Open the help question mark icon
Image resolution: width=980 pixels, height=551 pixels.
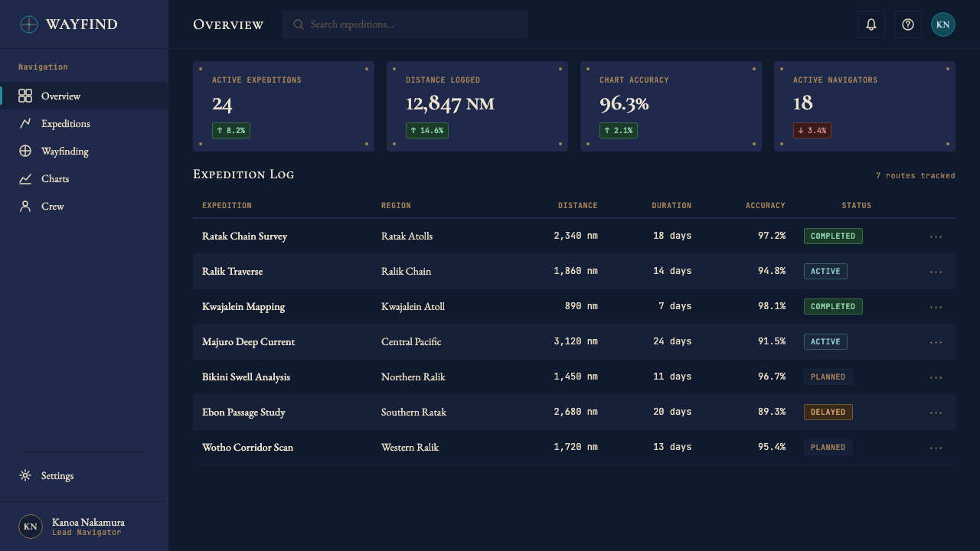[908, 24]
